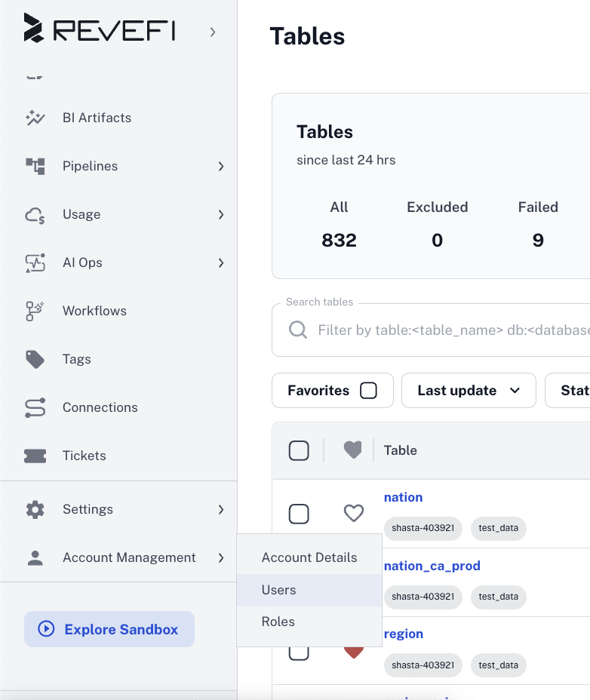Click the BI Artifacts sparkle icon
The width and height of the screenshot is (590, 700).
(35, 118)
